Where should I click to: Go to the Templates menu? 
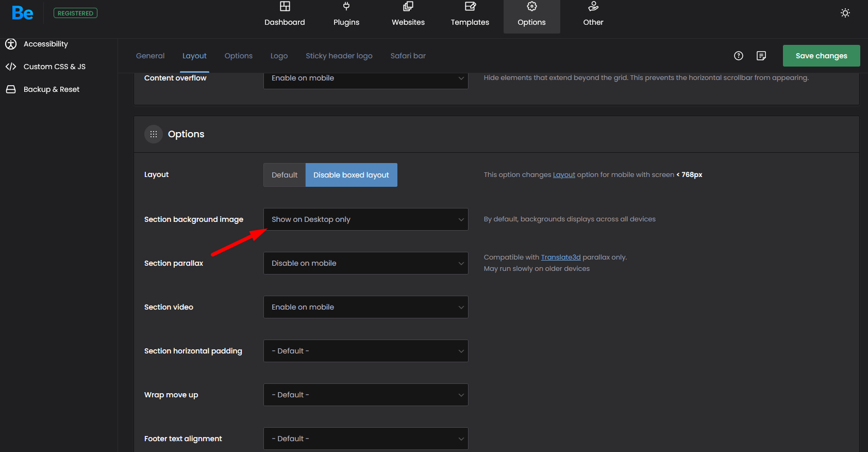click(x=470, y=22)
